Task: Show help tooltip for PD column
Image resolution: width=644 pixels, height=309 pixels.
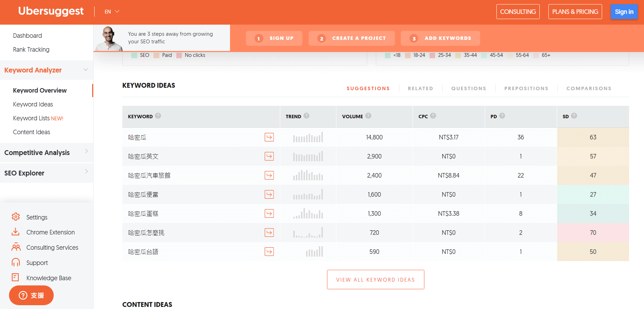Action: click(x=502, y=116)
